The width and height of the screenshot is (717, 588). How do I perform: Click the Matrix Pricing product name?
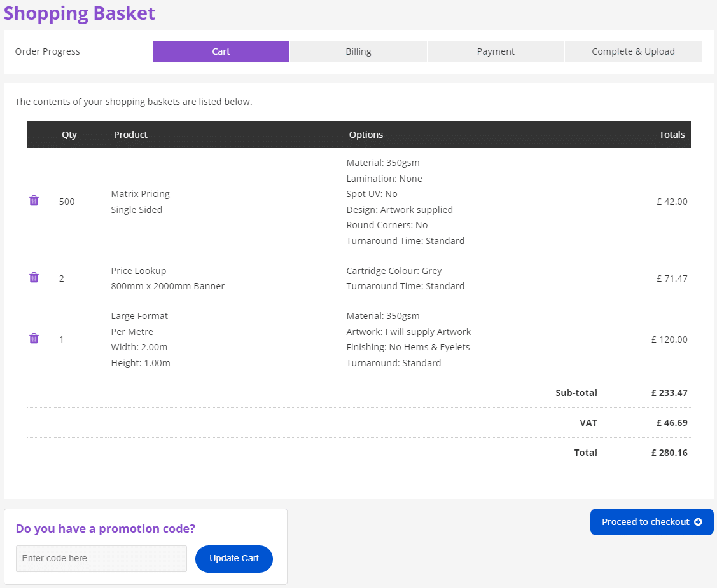click(140, 194)
